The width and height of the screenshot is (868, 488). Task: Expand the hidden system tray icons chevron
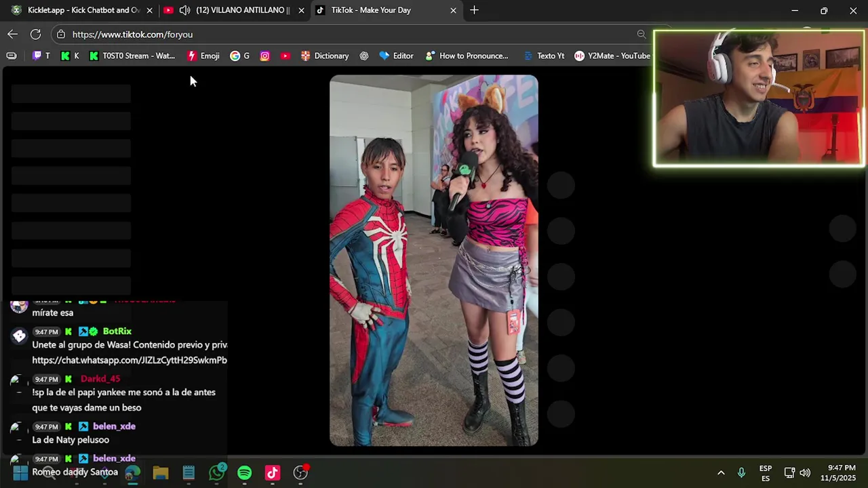coord(721,472)
